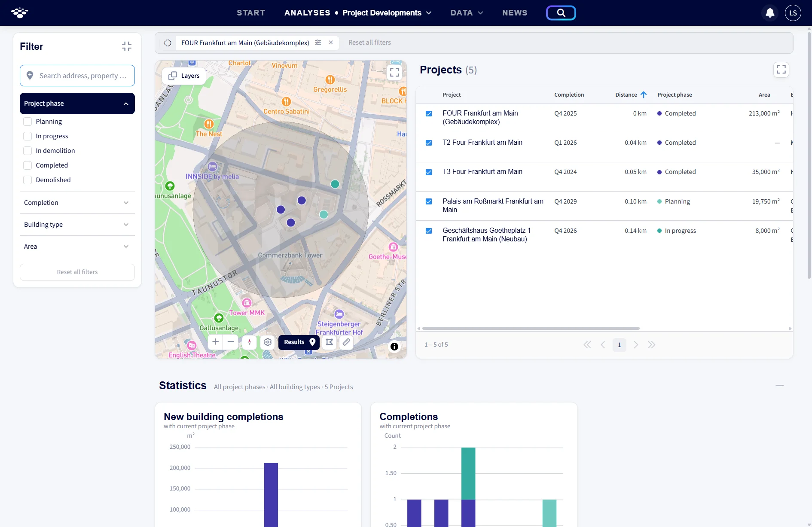Click the table's horizontal scrollbar

[531, 328]
